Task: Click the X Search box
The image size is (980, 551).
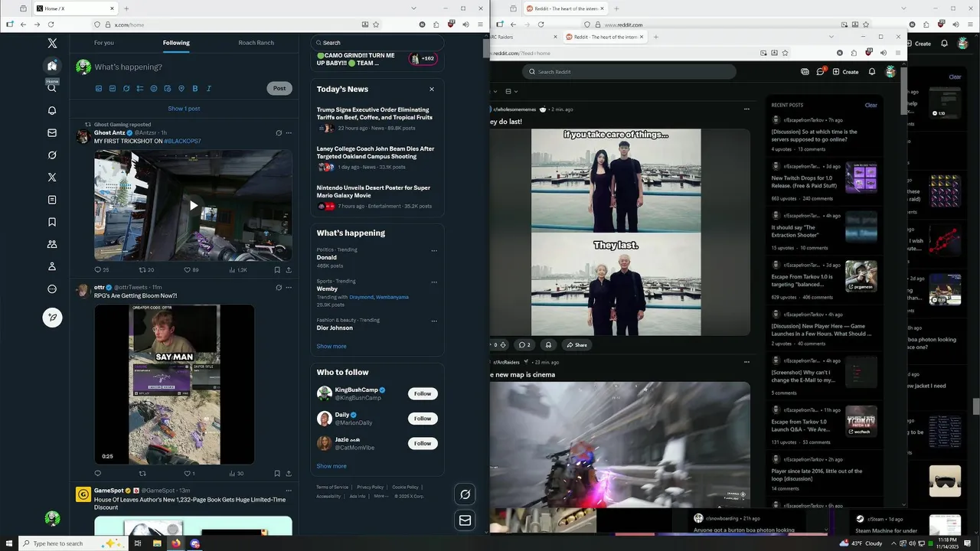Action: click(x=377, y=43)
